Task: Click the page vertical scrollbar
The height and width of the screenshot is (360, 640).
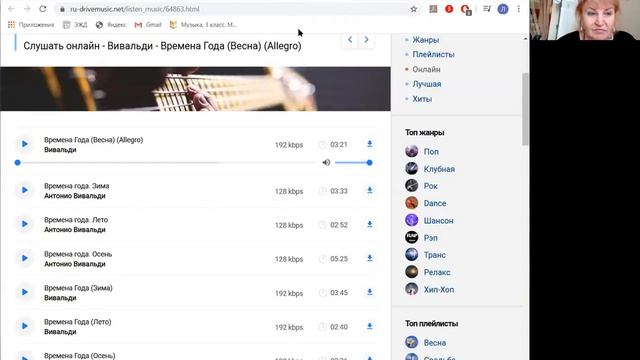Action: click(525, 109)
